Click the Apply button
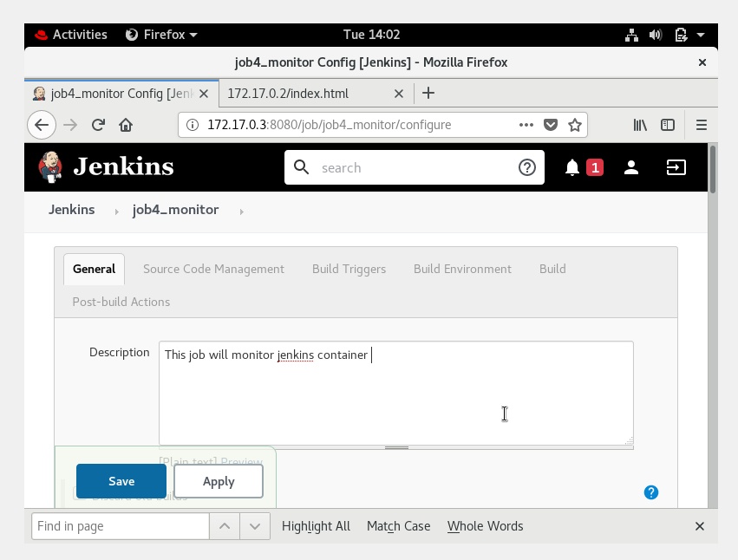The image size is (738, 560). pos(219,481)
